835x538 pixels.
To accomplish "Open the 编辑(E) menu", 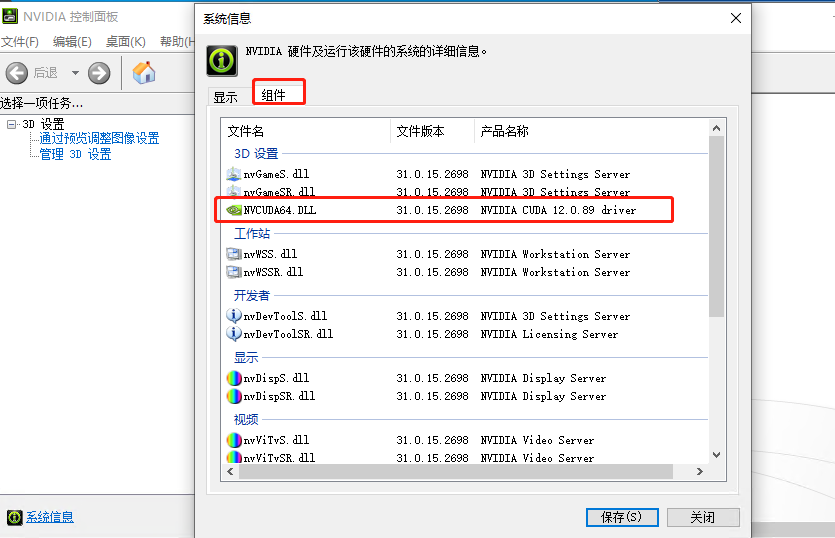I will [72, 42].
